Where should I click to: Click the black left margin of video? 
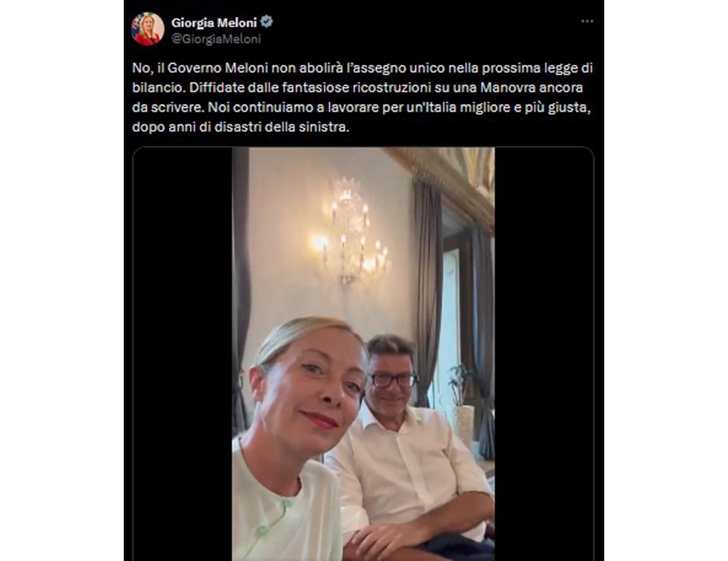[x=183, y=354]
